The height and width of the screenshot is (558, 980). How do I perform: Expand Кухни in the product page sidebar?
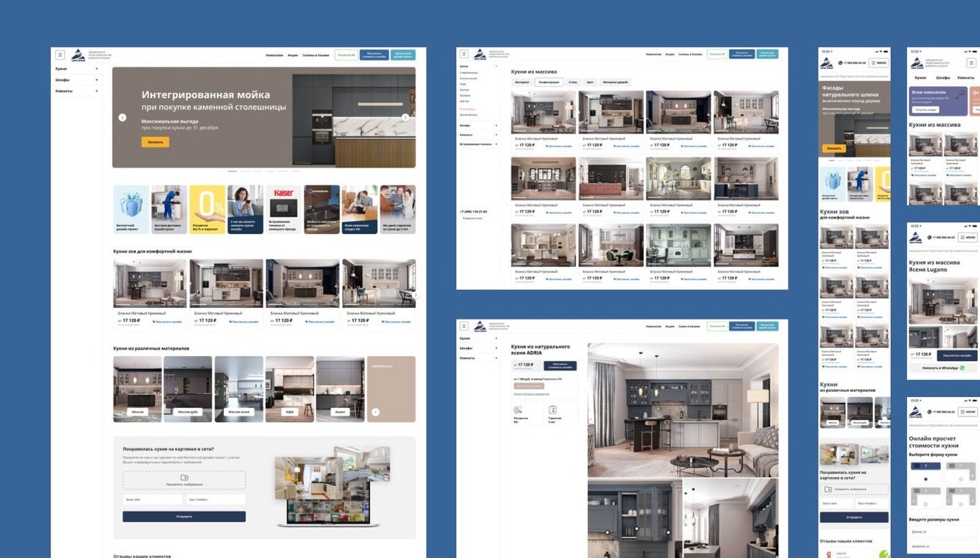[497, 339]
